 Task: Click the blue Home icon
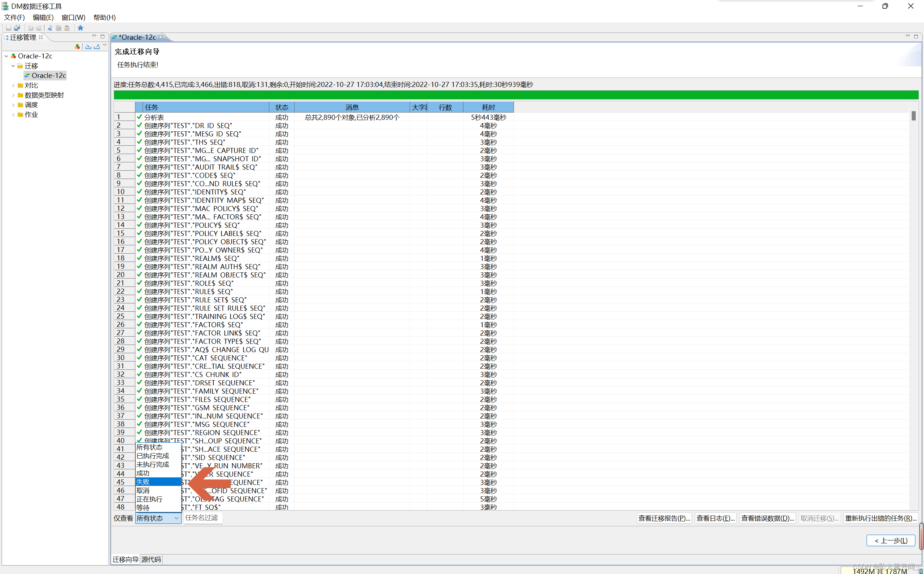[x=80, y=28]
